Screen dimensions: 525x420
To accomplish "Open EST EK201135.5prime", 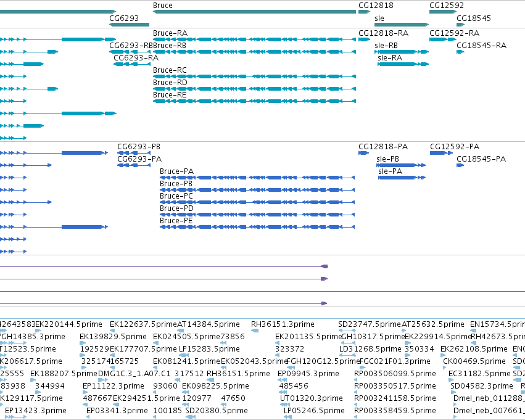I will 308,337.
